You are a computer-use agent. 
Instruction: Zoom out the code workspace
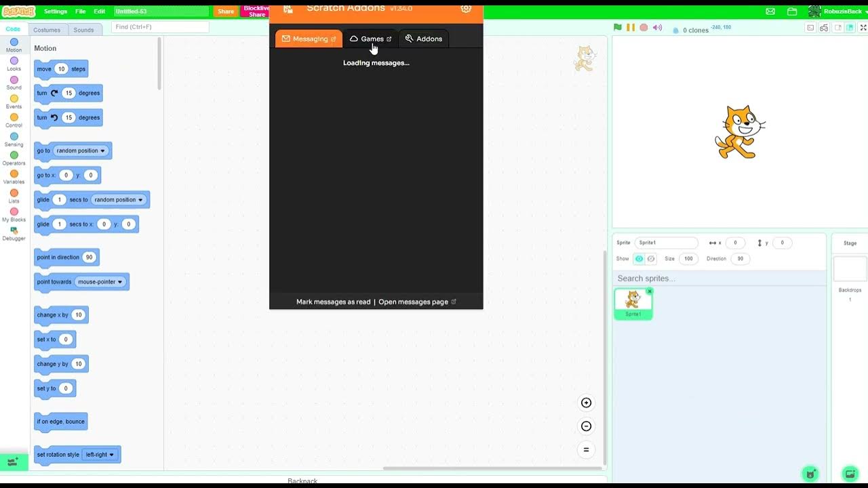click(x=587, y=426)
